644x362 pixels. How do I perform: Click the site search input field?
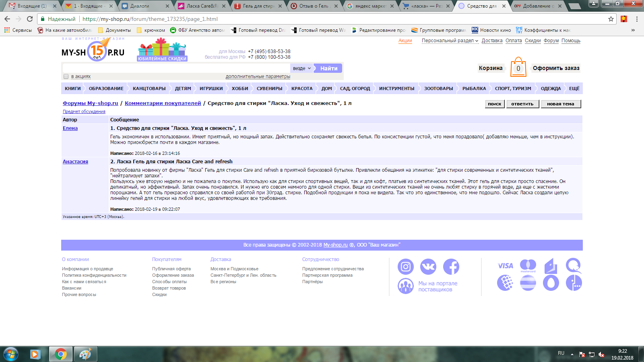click(x=176, y=68)
